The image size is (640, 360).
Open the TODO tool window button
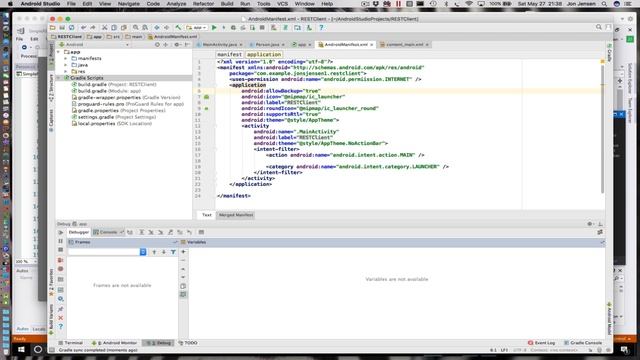(x=188, y=343)
